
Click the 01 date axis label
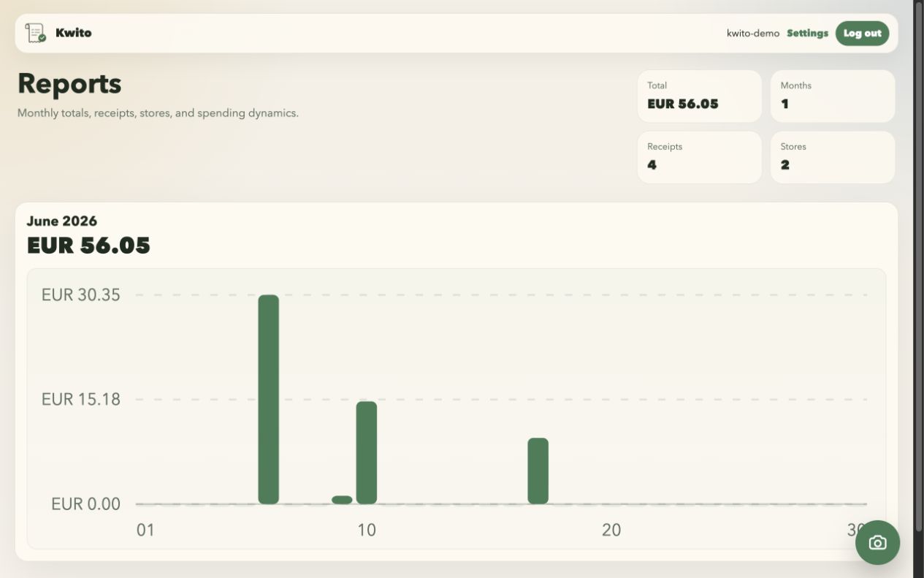(x=146, y=530)
